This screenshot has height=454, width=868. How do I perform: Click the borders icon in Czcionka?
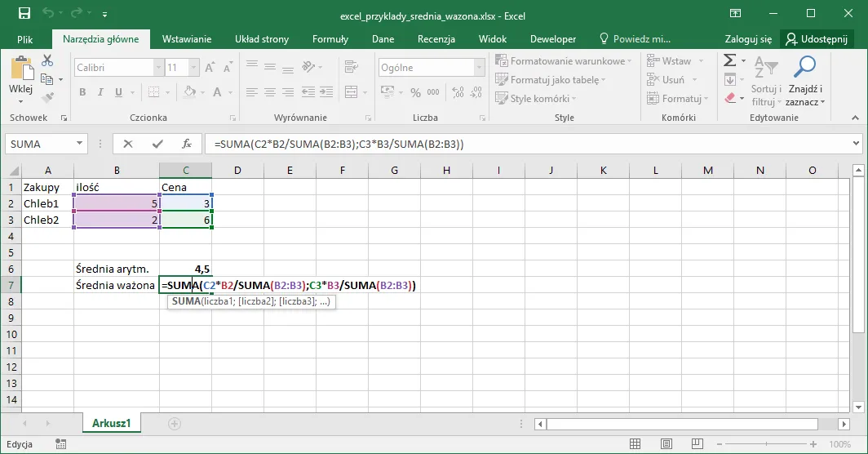[x=153, y=92]
